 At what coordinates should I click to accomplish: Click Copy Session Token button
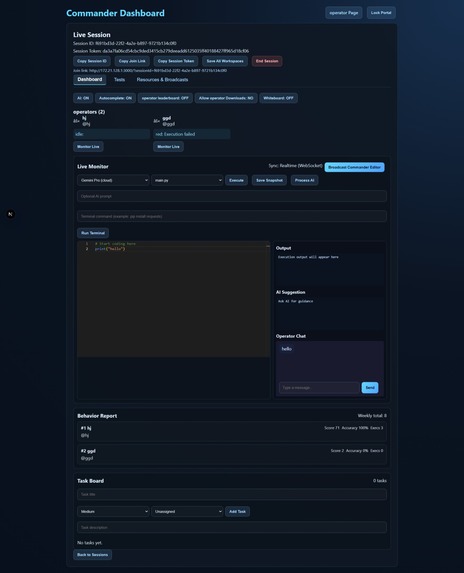click(x=176, y=61)
